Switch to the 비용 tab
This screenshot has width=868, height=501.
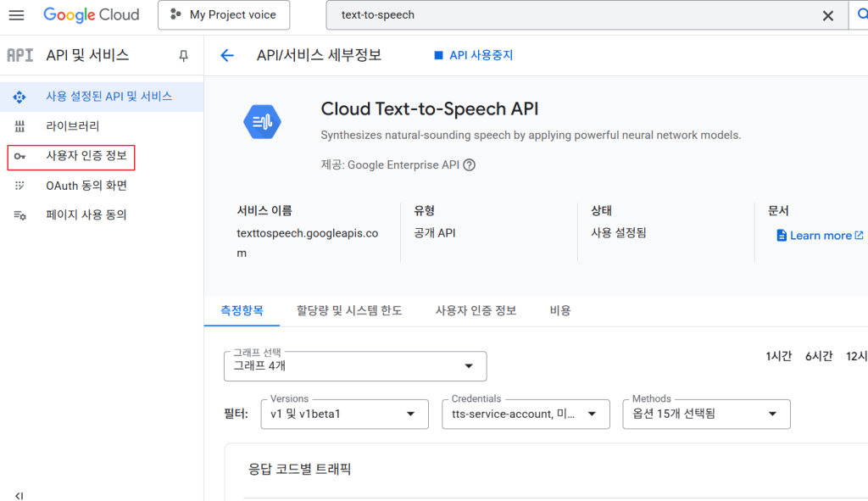coord(560,310)
